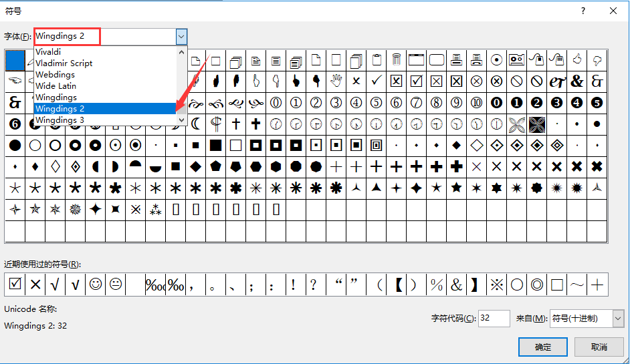This screenshot has height=364, width=630.
Task: Collapse the font dropdown with its arrow
Action: [181, 37]
